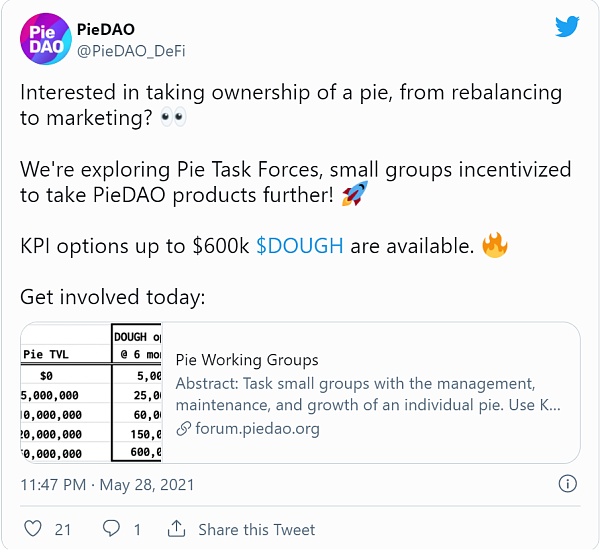Click the reply count 1
The image size is (600, 552).
coord(137,530)
